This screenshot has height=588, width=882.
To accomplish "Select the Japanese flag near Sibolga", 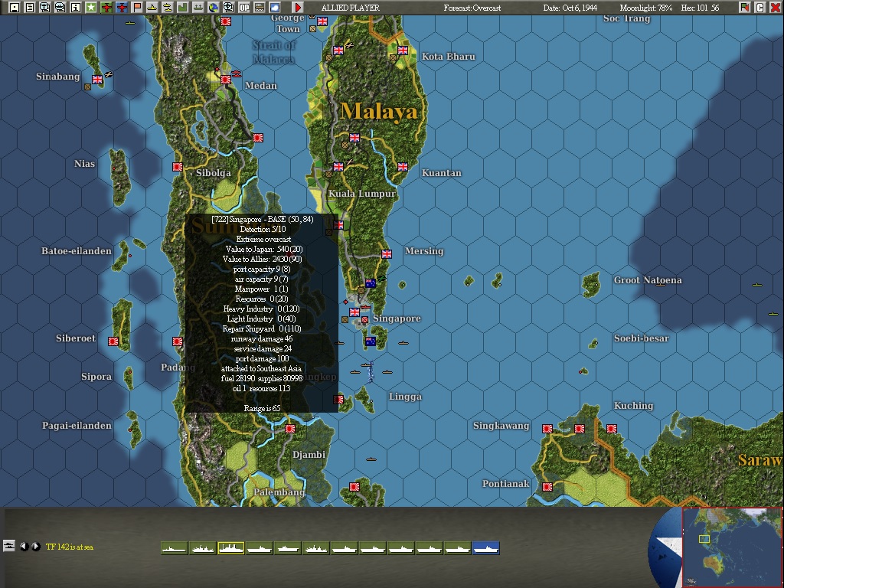I will click(x=177, y=167).
